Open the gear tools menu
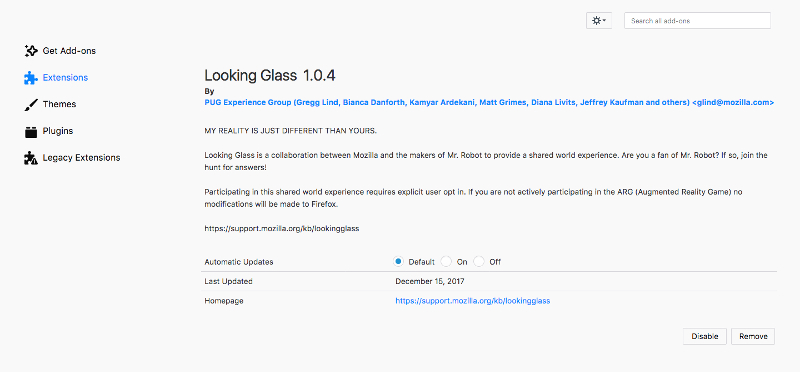This screenshot has width=800, height=372. [598, 21]
